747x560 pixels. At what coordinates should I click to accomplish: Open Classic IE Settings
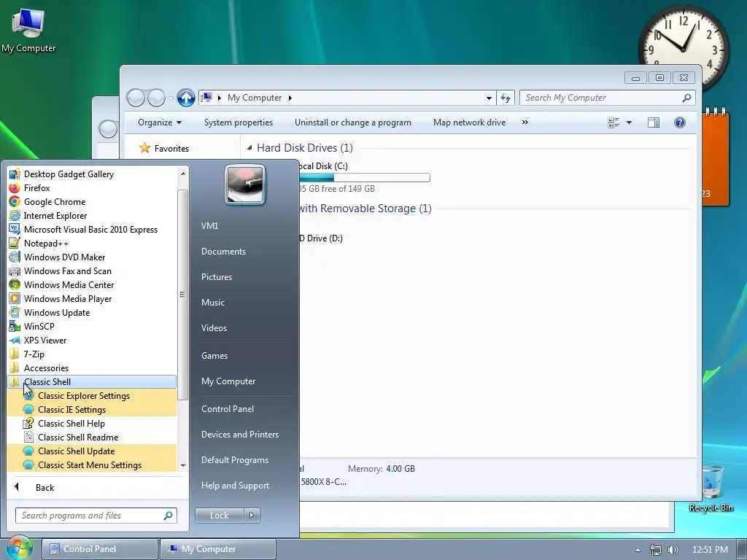(91, 410)
